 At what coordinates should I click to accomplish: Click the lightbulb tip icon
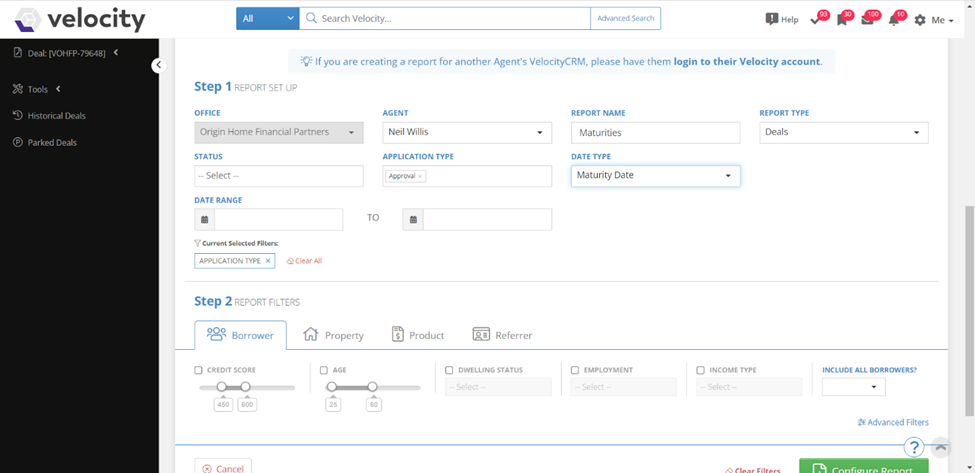(x=306, y=62)
